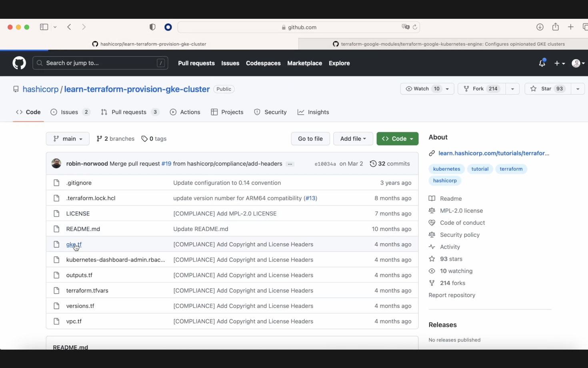Open the green Code dropdown button

tap(397, 138)
